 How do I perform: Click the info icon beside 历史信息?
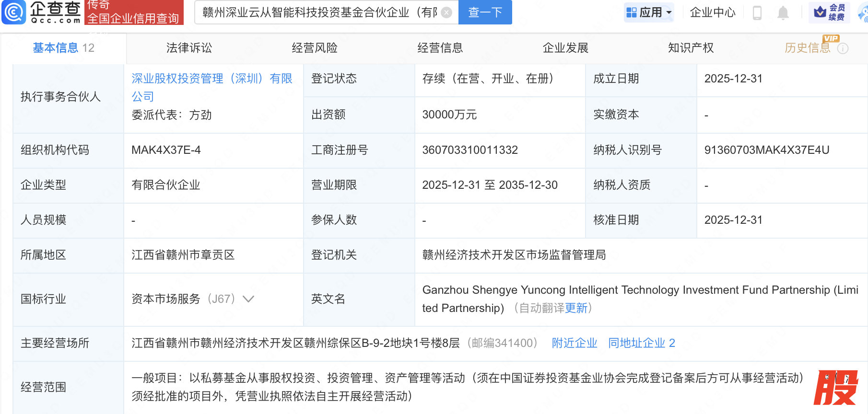tap(843, 48)
